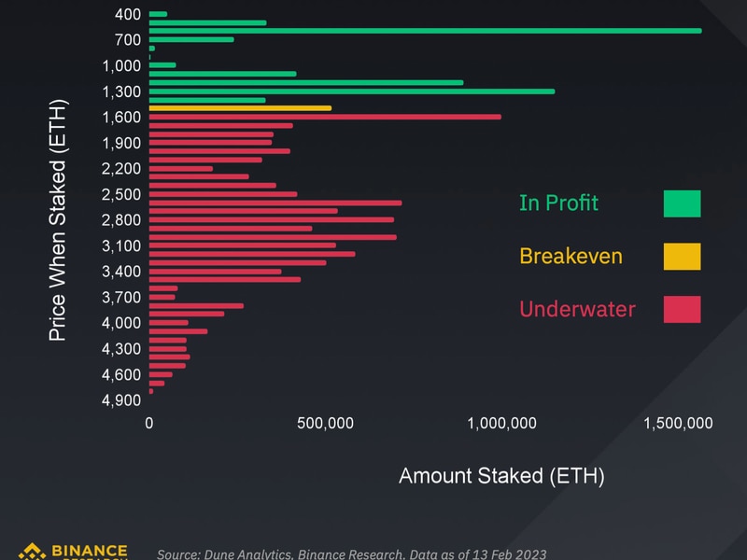The height and width of the screenshot is (560, 747).
Task: Click the red Underwater legend swatch
Action: pos(682,309)
